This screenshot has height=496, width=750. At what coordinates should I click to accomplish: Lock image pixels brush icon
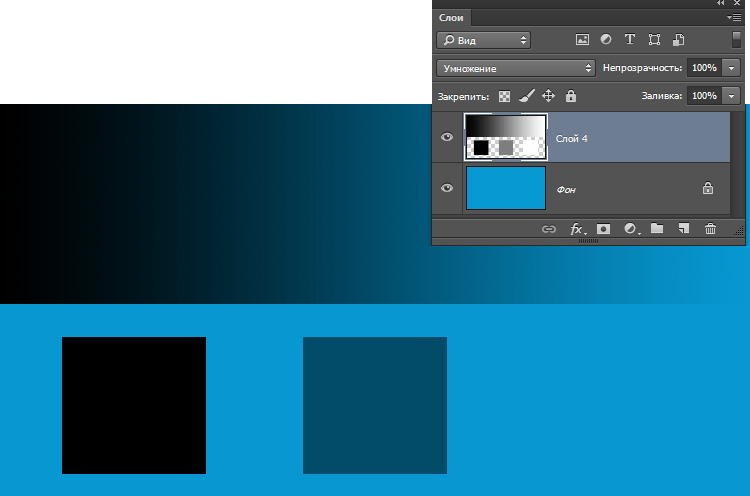(x=527, y=96)
